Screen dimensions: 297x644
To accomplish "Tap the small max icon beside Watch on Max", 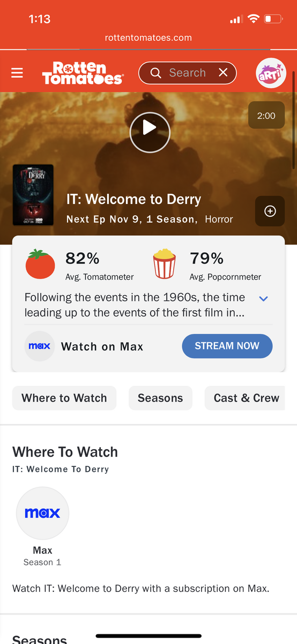I will click(40, 346).
